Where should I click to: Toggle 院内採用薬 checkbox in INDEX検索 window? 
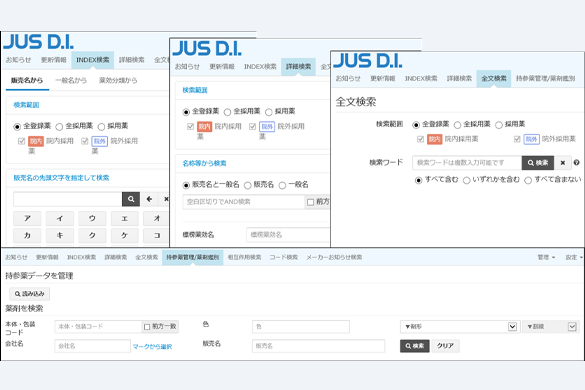[x=21, y=141]
